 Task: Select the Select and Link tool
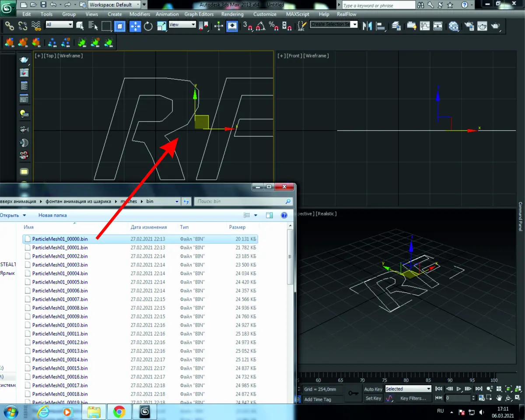tap(9, 26)
